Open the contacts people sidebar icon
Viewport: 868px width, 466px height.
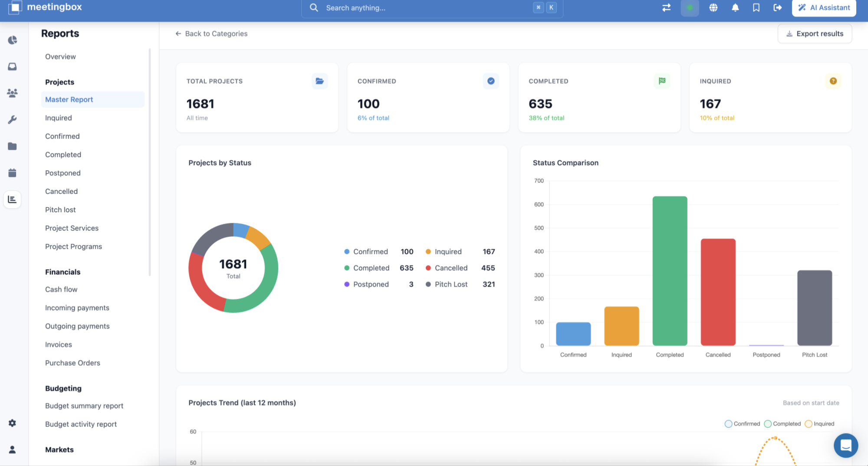tap(13, 93)
